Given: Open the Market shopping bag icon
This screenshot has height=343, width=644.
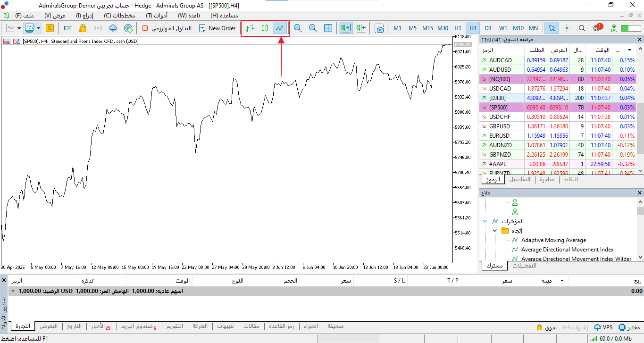Looking at the screenshot, I should (x=83, y=28).
